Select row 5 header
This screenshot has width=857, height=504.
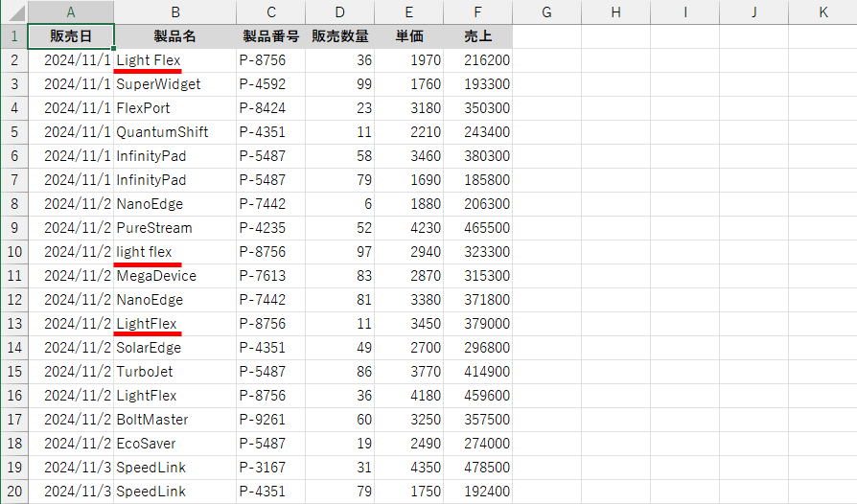pyautogui.click(x=14, y=132)
